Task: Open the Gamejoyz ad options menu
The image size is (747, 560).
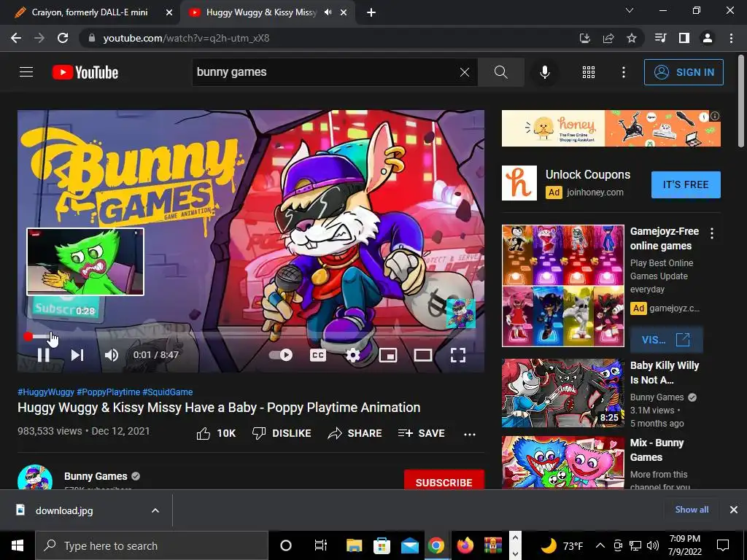Action: coord(712,233)
